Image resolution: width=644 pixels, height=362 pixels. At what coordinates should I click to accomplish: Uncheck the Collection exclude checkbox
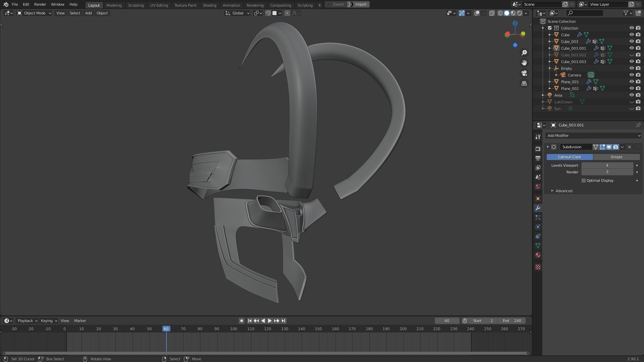point(550,28)
